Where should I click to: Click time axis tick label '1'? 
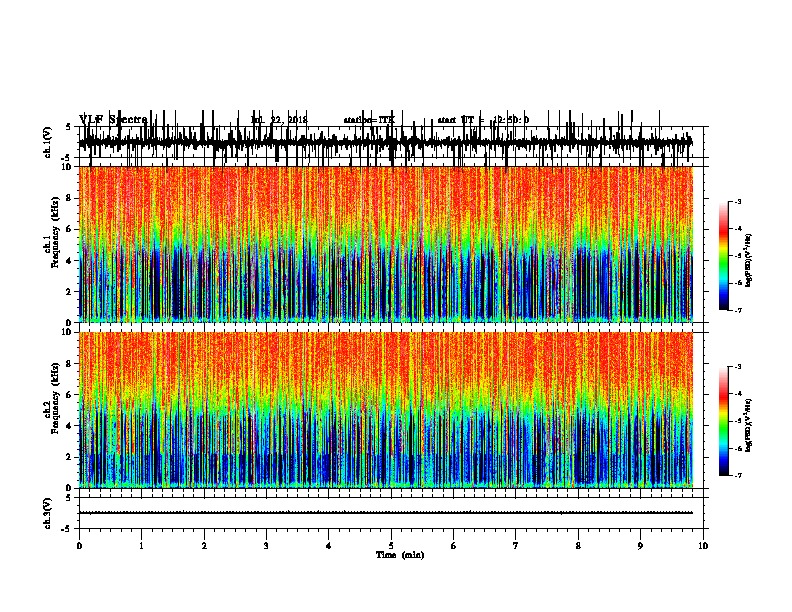141,546
